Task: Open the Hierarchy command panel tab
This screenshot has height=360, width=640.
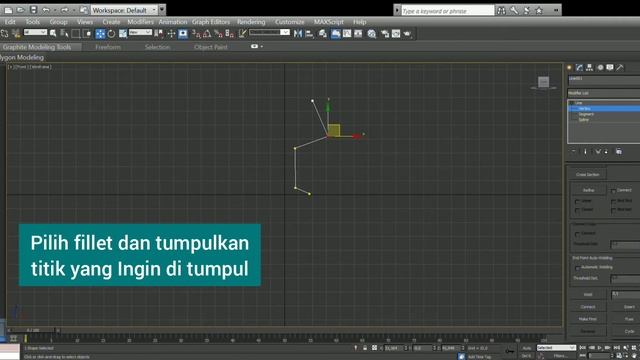Action: coord(589,68)
